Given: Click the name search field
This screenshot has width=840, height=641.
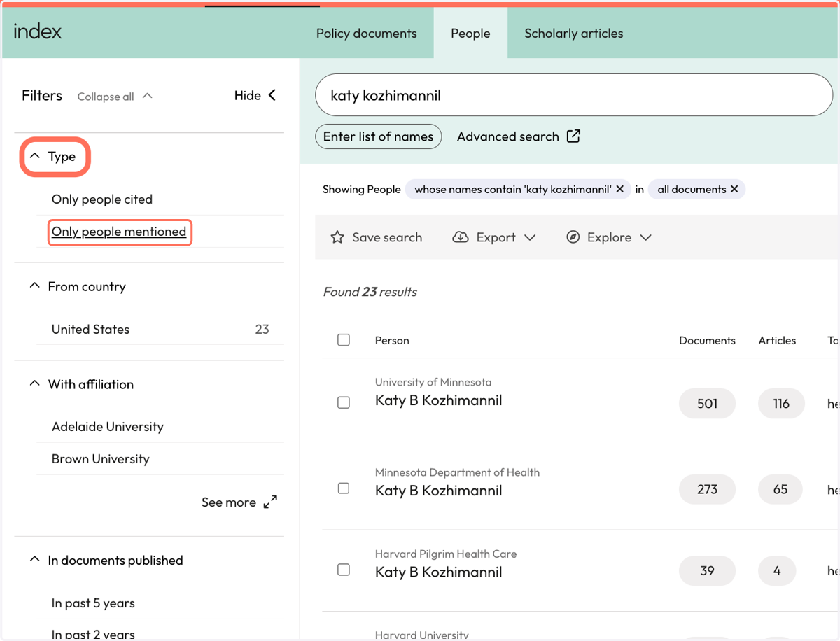Looking at the screenshot, I should [x=573, y=95].
